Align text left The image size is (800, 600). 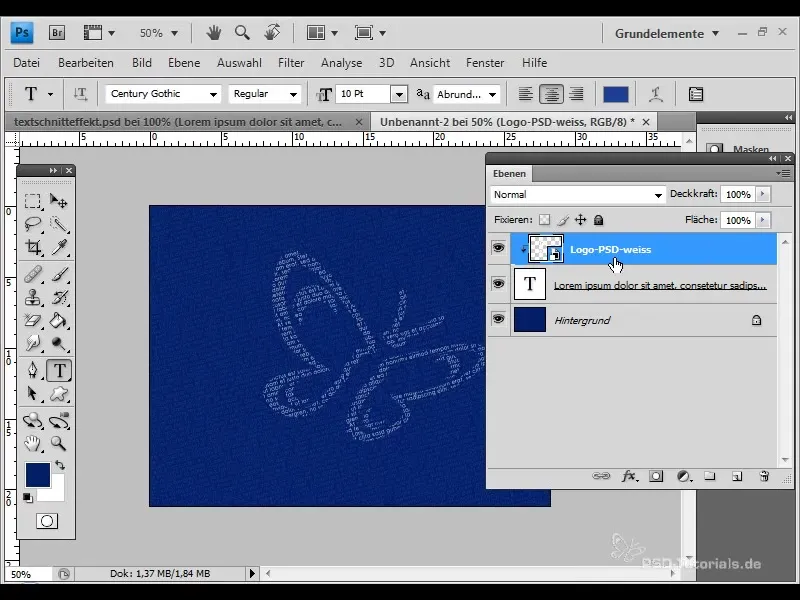(526, 94)
